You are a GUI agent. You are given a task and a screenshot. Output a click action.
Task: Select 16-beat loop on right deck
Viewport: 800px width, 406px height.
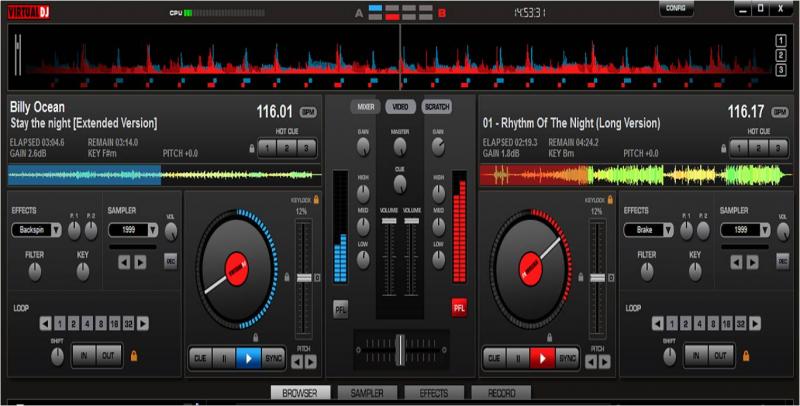[727, 323]
